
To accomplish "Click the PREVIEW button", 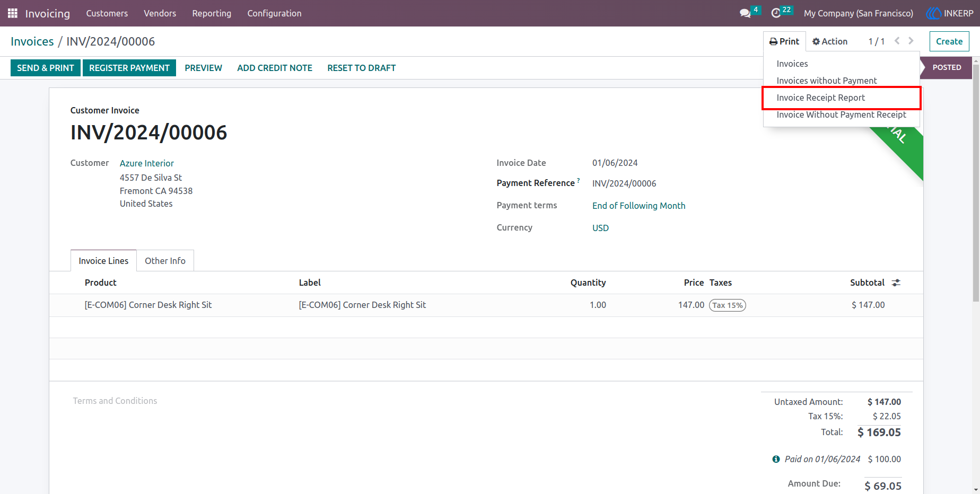I will (203, 68).
